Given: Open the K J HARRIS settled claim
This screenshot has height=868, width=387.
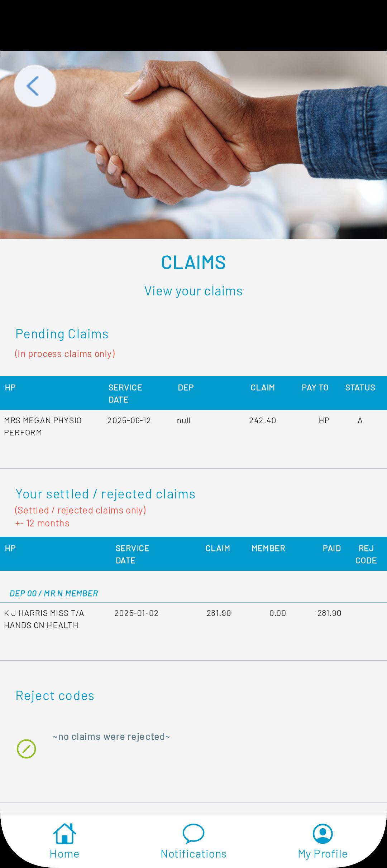Looking at the screenshot, I should coord(44,619).
